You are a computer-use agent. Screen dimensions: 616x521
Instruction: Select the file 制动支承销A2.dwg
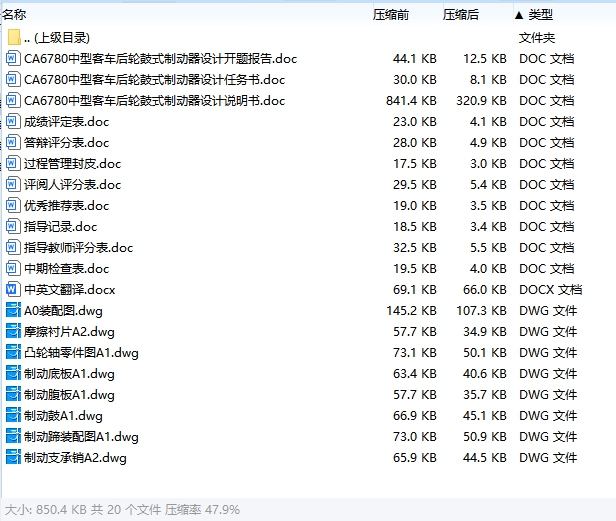[x=75, y=458]
